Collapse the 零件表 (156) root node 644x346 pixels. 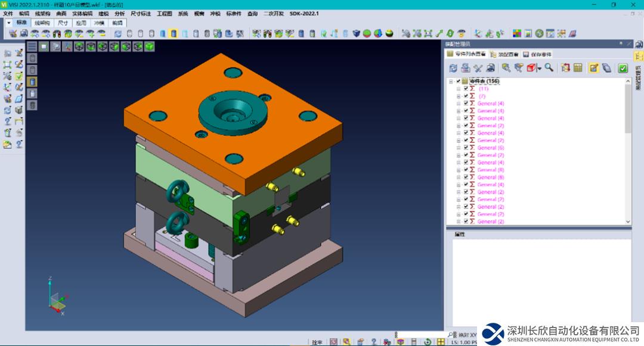tap(451, 81)
